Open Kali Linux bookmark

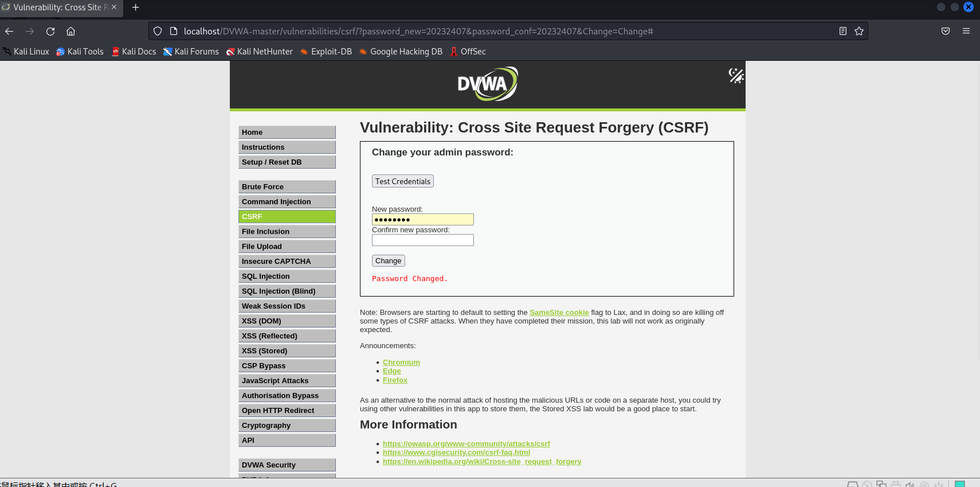(x=26, y=52)
